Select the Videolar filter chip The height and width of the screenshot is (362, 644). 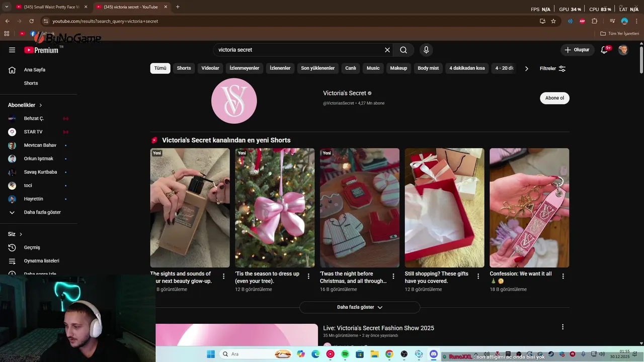pos(210,68)
